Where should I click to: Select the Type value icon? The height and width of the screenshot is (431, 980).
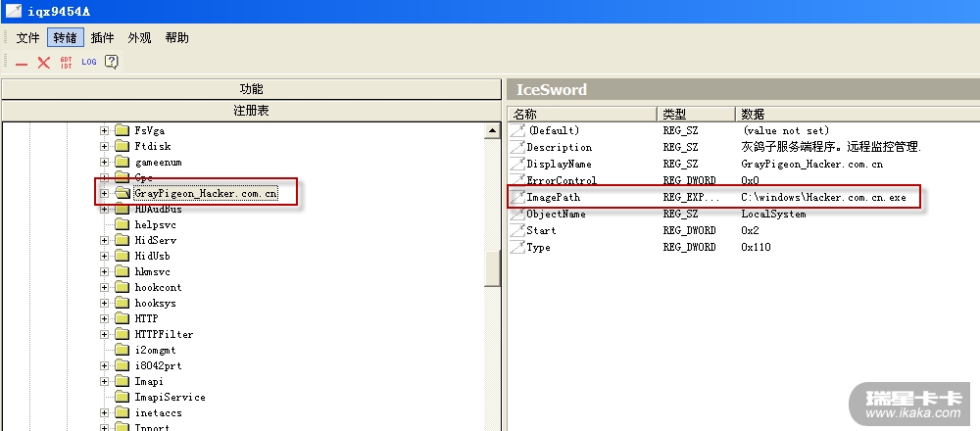coord(517,248)
